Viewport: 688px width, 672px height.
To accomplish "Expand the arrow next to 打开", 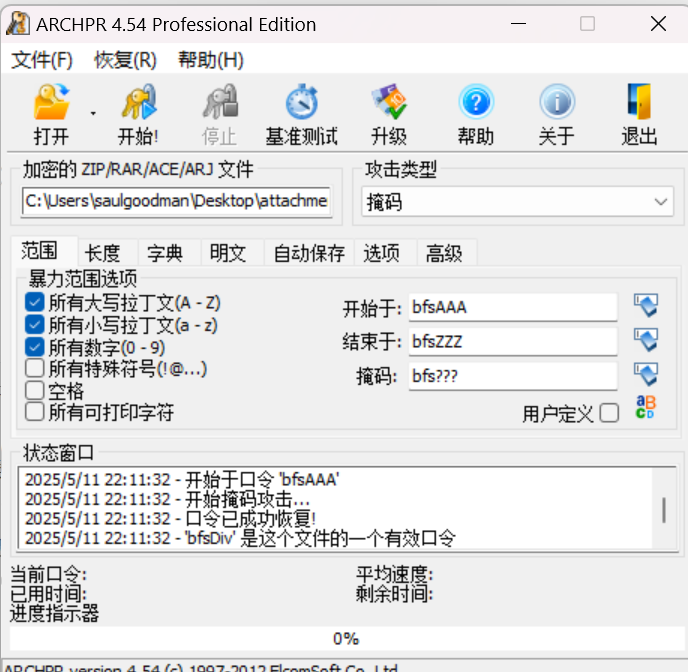I will click(93, 114).
